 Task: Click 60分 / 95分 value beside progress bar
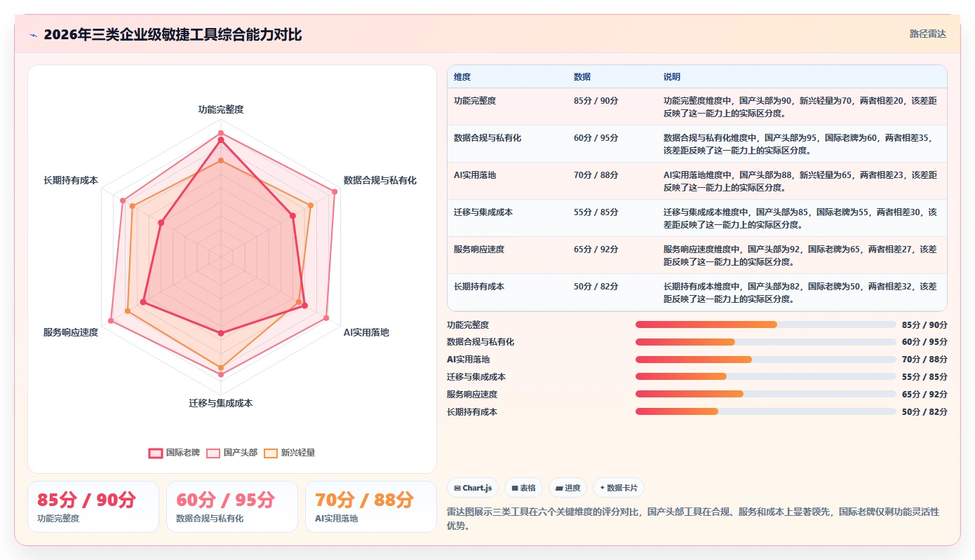[924, 342]
